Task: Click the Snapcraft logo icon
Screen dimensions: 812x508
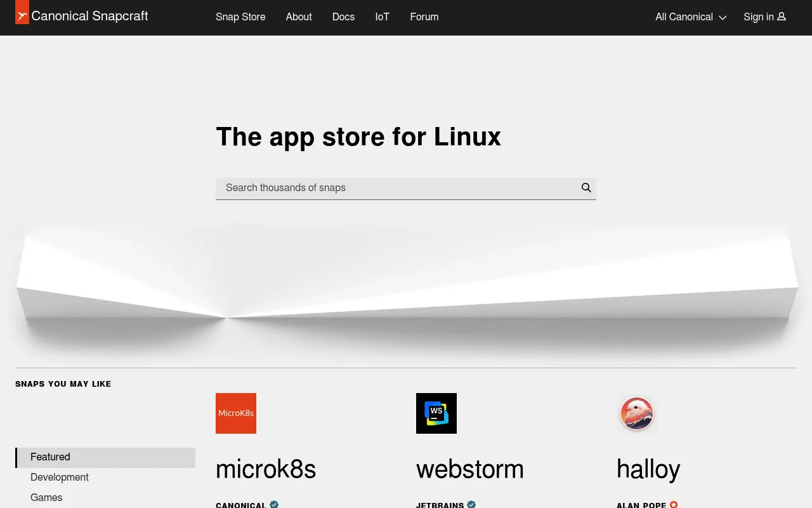Action: coord(22,12)
